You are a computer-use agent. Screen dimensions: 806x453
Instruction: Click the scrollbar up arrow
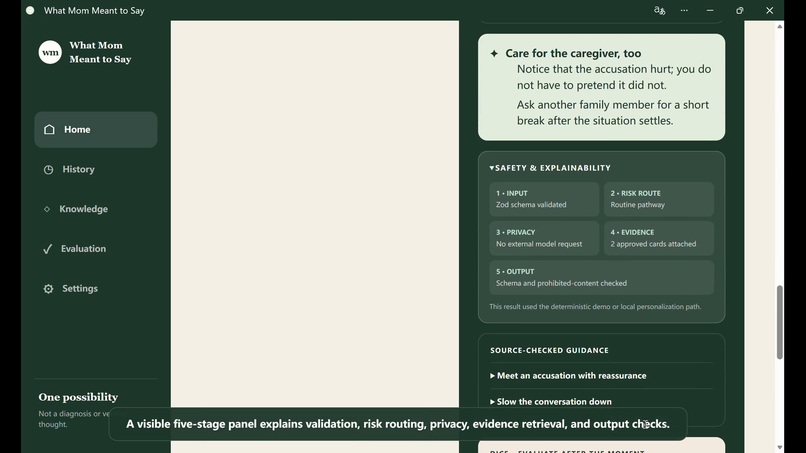click(780, 26)
